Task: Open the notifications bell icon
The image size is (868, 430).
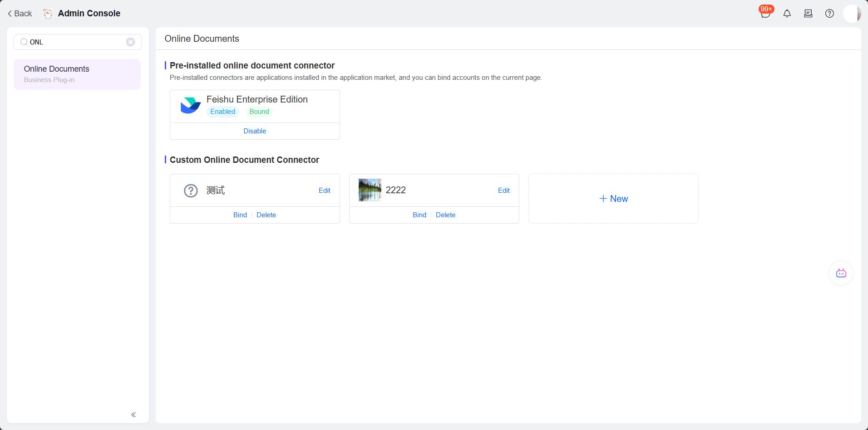Action: click(x=787, y=14)
